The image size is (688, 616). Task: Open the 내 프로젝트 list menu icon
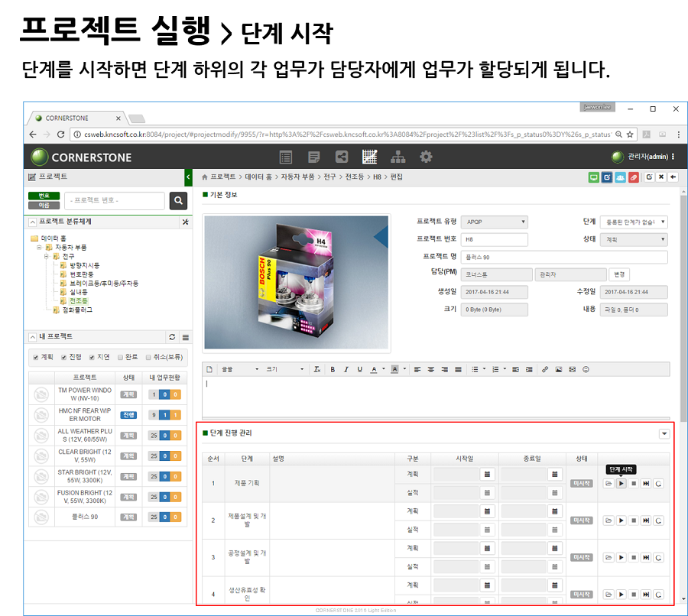[186, 337]
